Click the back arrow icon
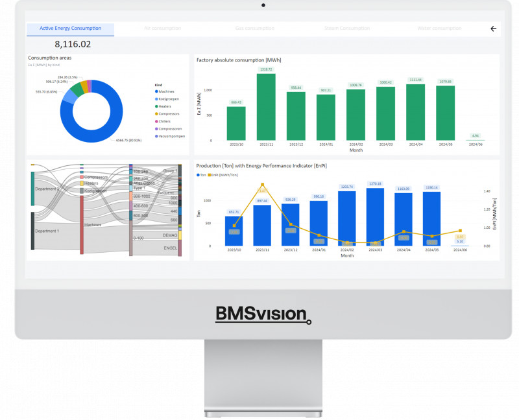Image resolution: width=519 pixels, height=420 pixels. [493, 29]
